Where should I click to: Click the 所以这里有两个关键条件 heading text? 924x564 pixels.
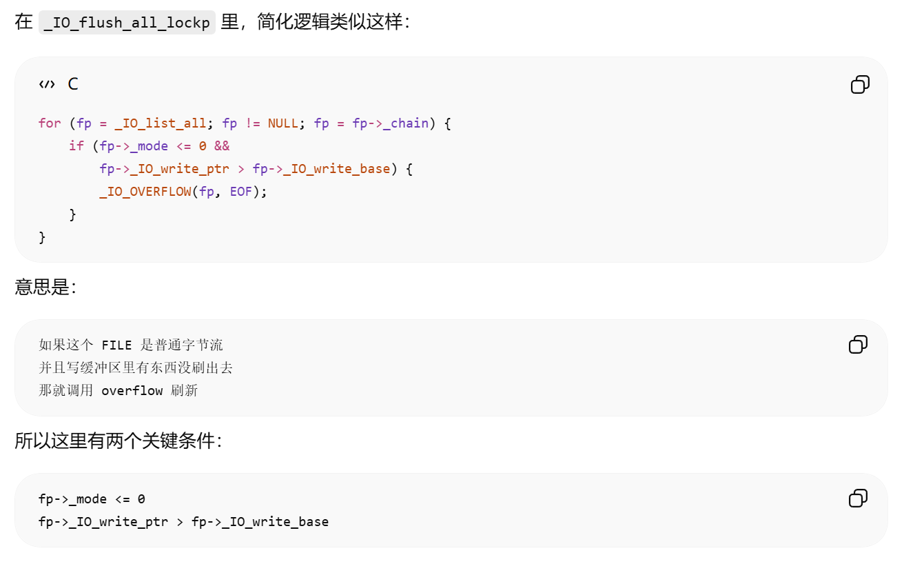click(119, 441)
